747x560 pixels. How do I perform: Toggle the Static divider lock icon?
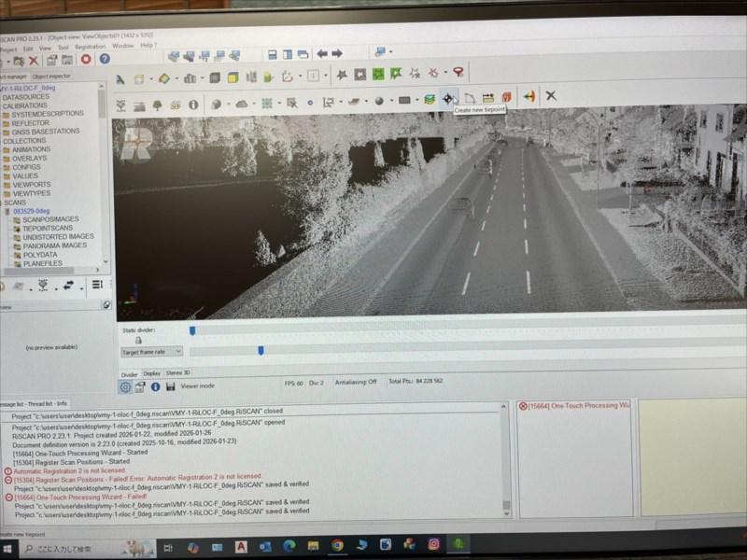tap(138, 341)
